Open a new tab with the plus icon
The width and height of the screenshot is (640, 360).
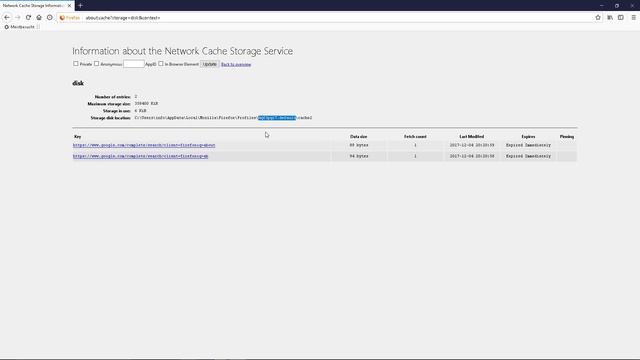click(80, 6)
